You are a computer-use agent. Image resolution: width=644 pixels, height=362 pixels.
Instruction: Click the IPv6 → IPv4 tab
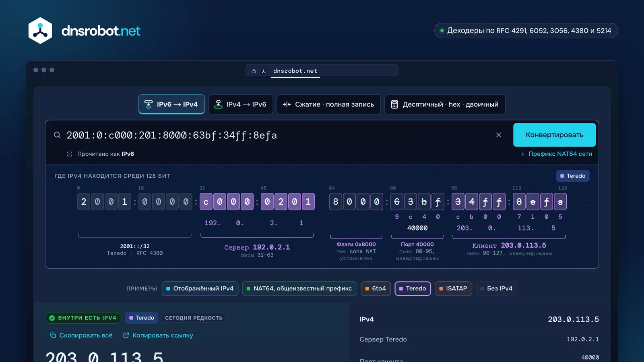coord(171,104)
